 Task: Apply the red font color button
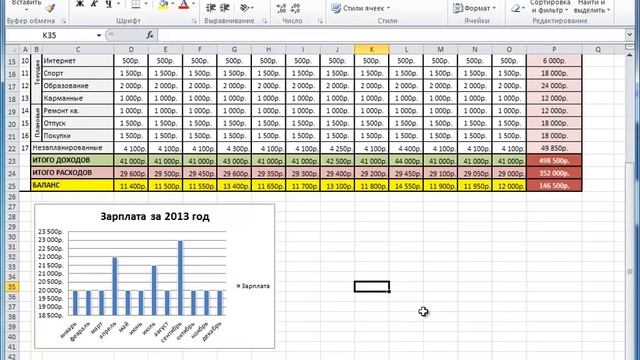click(x=184, y=4)
